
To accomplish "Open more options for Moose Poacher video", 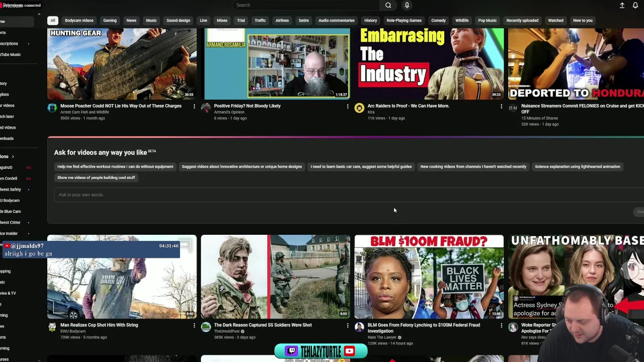I will click(x=194, y=106).
